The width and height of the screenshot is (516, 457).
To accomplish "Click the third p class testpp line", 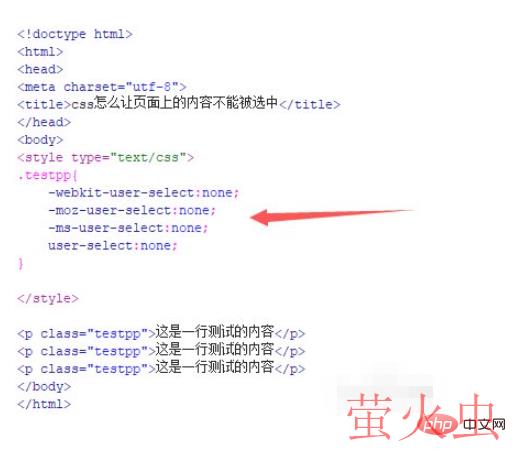I will [x=161, y=368].
